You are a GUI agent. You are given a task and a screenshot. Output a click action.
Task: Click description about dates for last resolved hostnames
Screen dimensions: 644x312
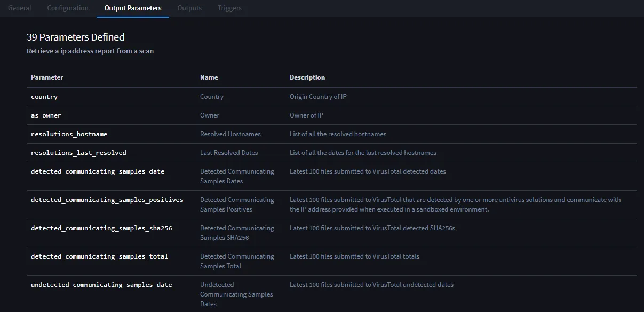[x=363, y=153]
